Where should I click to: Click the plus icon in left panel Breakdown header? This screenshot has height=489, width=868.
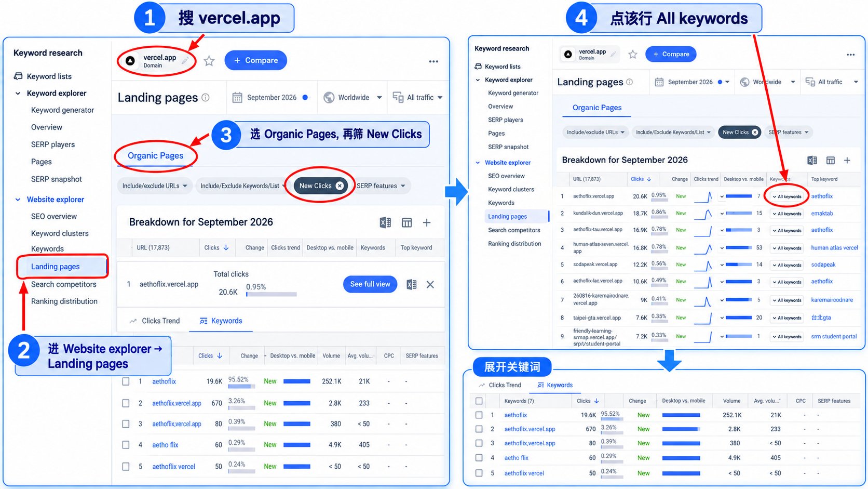point(427,222)
